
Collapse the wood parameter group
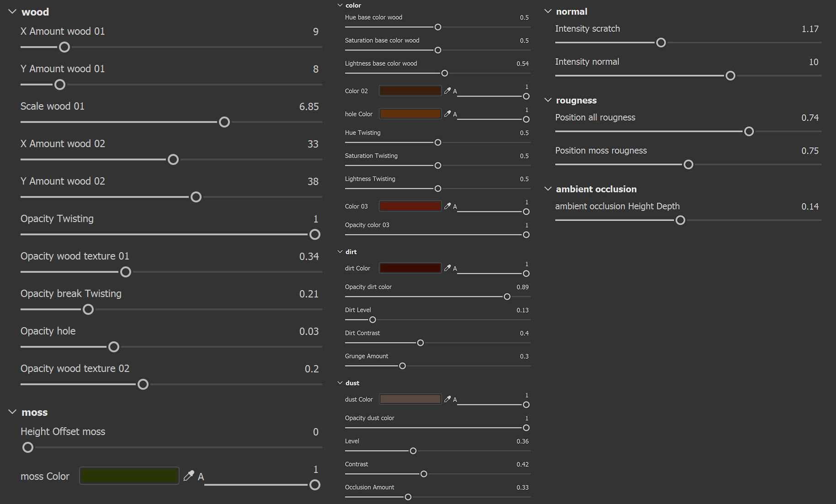tap(12, 12)
